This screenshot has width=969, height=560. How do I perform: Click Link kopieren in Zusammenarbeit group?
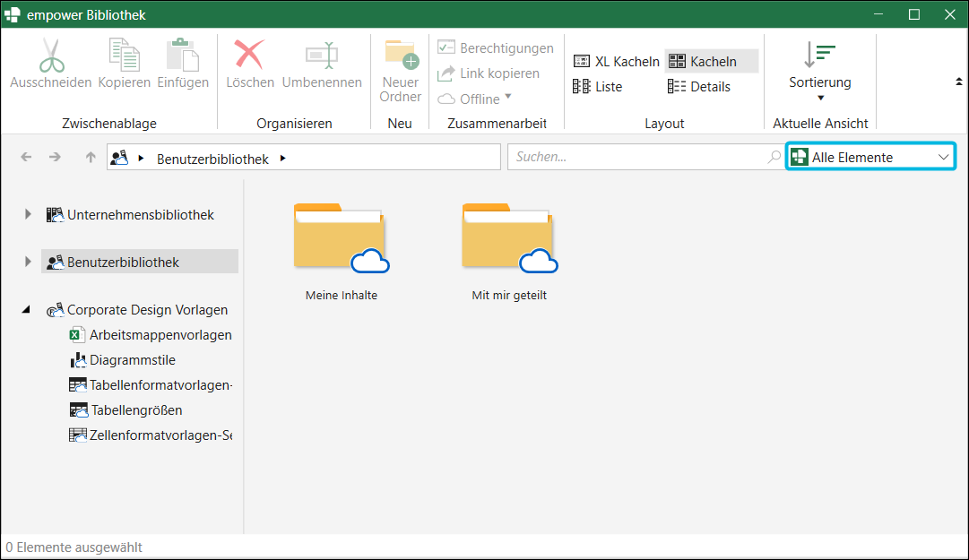489,73
